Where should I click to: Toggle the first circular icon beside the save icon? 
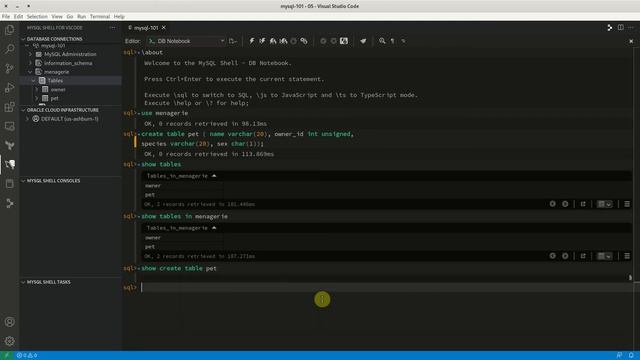323,41
